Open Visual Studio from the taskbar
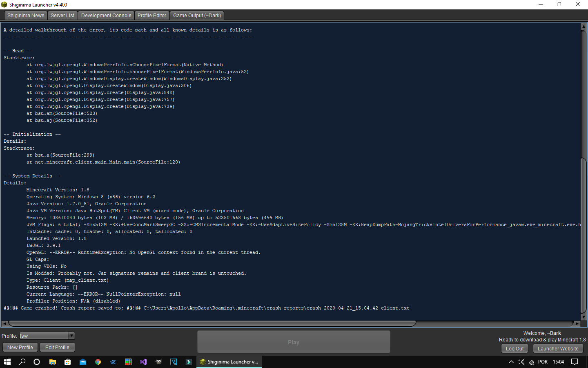This screenshot has width=588, height=368. (143, 362)
